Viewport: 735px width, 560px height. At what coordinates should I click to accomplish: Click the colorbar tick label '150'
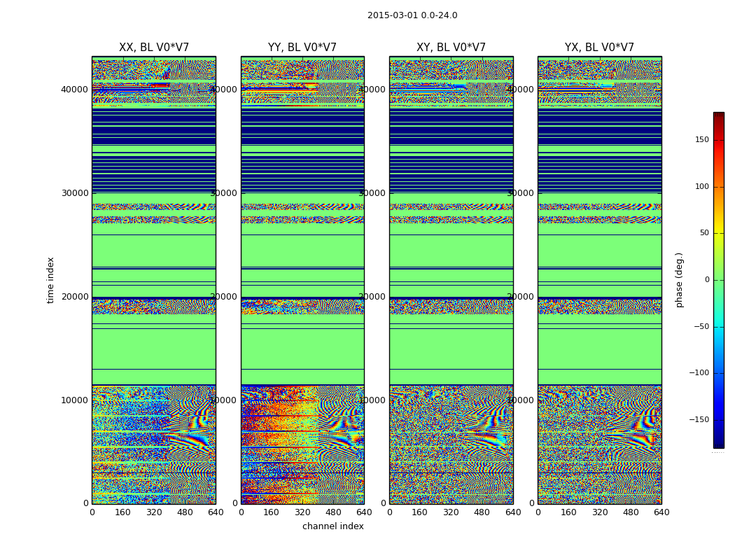pyautogui.click(x=701, y=140)
